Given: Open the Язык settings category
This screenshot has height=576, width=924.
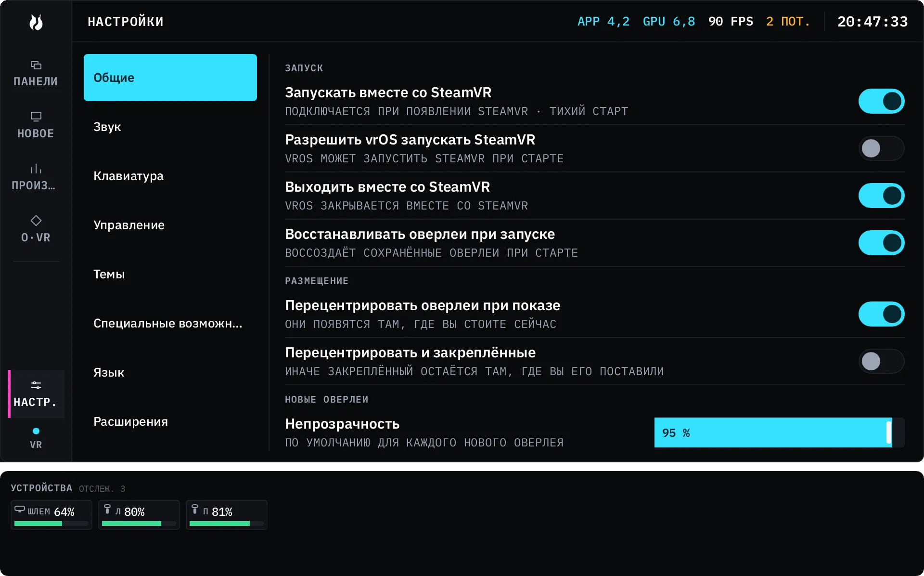Looking at the screenshot, I should pyautogui.click(x=170, y=372).
